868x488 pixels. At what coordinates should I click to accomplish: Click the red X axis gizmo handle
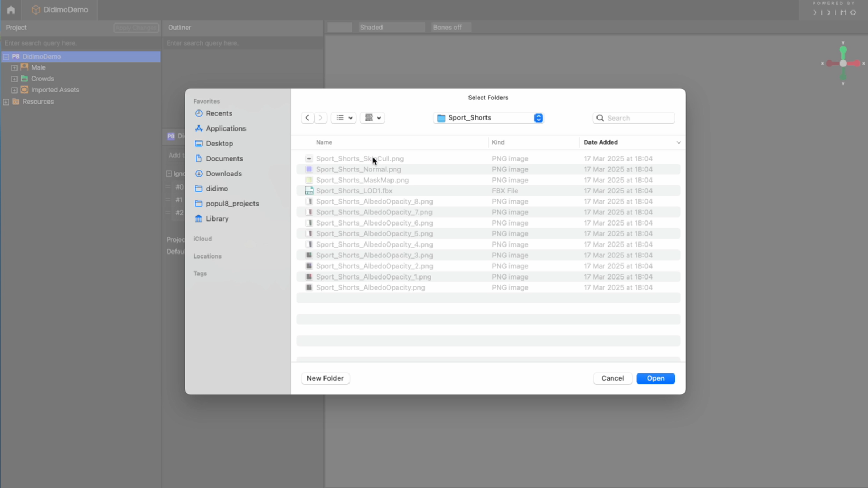856,63
